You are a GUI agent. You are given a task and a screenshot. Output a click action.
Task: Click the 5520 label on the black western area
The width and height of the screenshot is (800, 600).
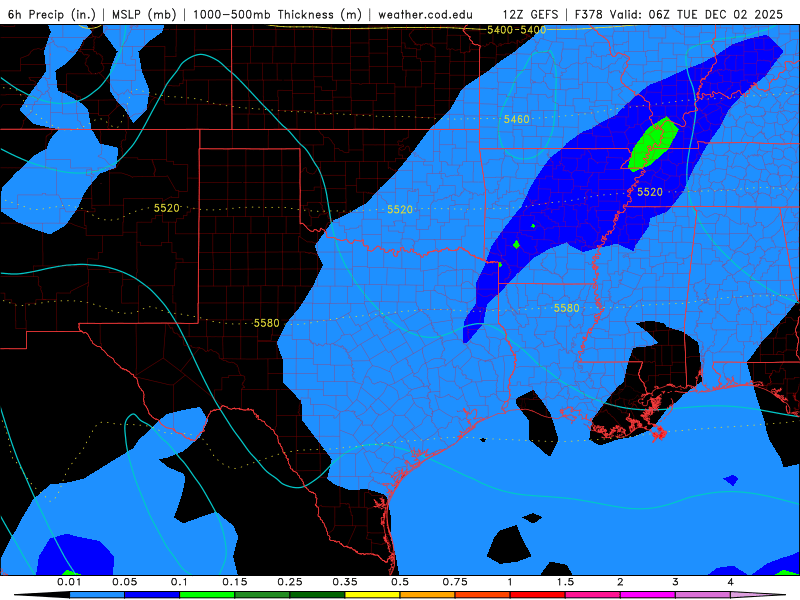(x=167, y=208)
